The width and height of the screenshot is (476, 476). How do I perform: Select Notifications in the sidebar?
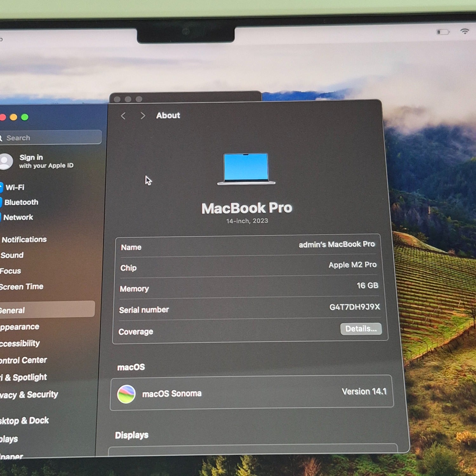point(24,240)
